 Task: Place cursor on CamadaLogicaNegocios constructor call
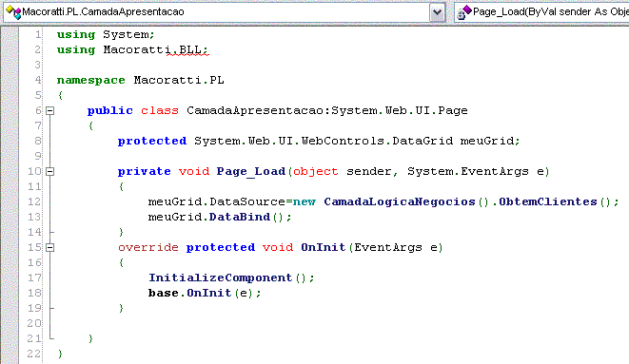coord(400,201)
